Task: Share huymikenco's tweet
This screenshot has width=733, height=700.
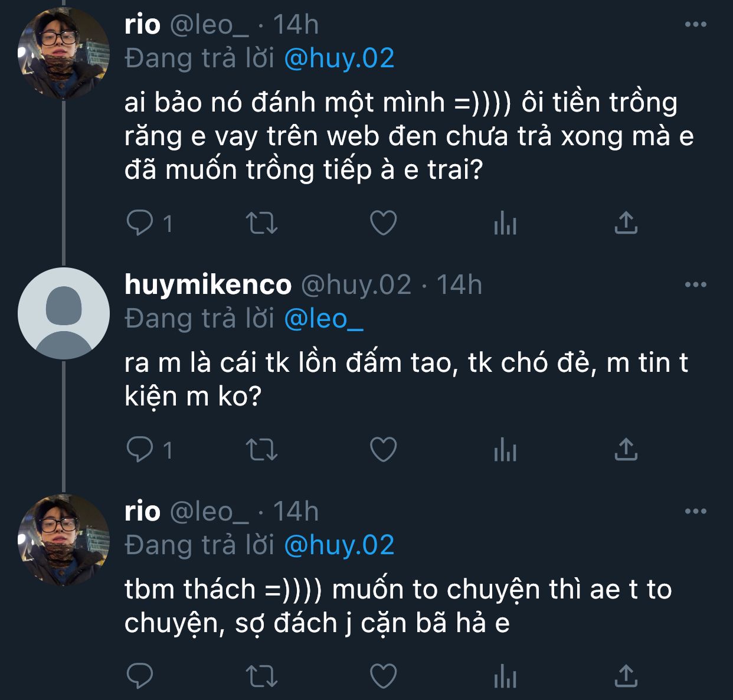Action: 626,450
